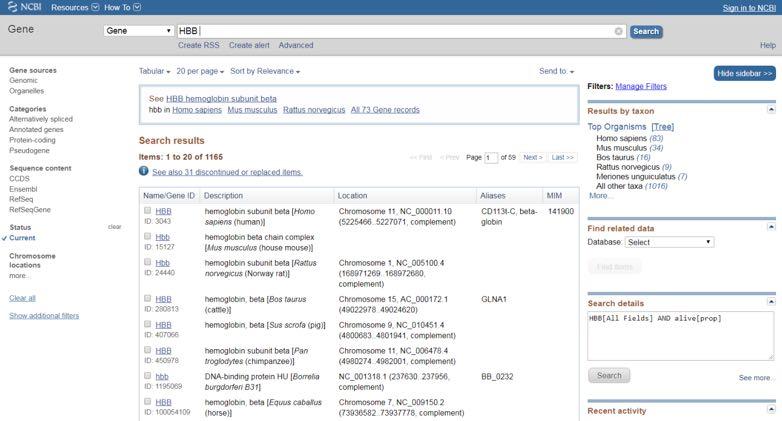Open HBB hemoglobin subunit beta link
This screenshot has width=782, height=421.
click(221, 99)
